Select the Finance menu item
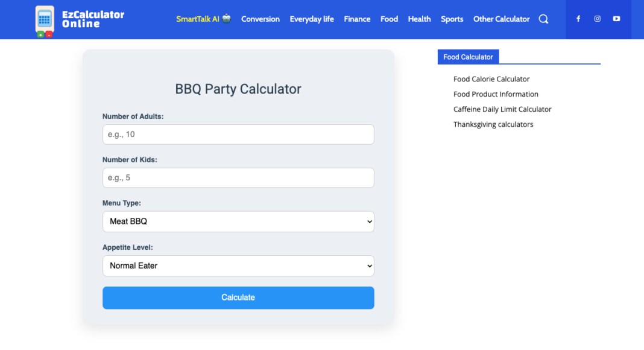Screen dimensions: 644x350 [x=357, y=19]
